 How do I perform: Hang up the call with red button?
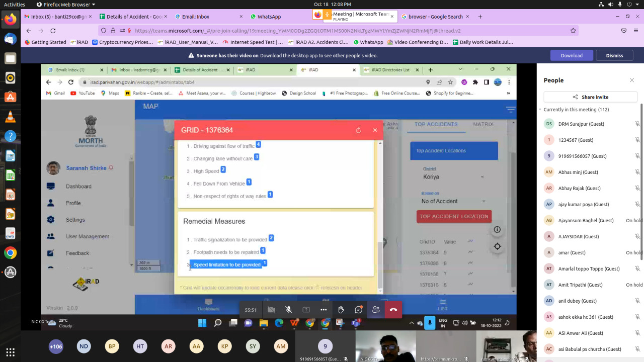[393, 310]
